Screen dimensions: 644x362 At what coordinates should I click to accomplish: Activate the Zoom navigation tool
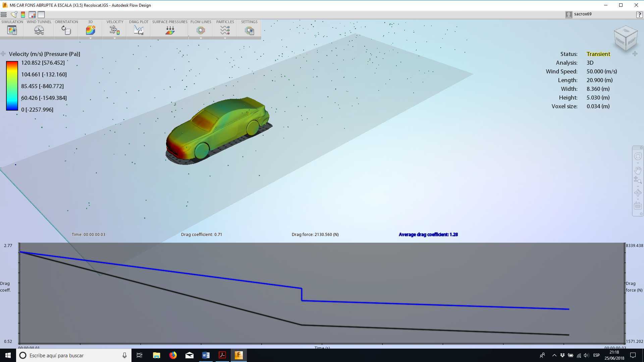[x=638, y=180]
